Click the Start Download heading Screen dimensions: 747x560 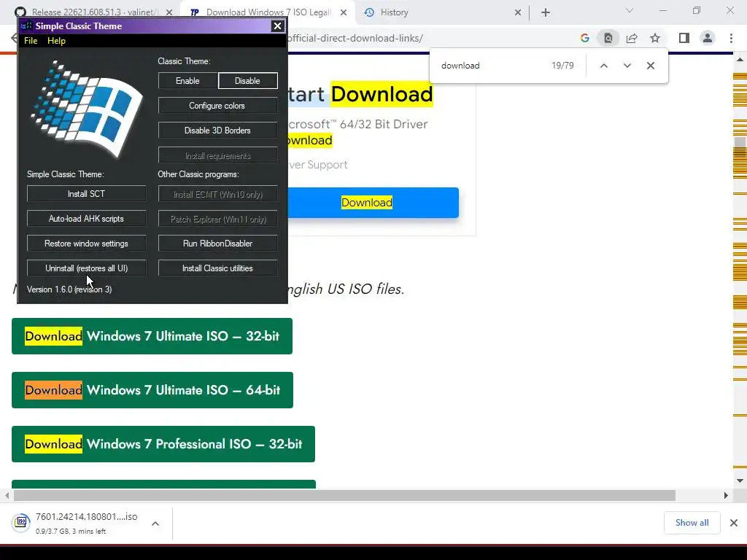point(360,94)
